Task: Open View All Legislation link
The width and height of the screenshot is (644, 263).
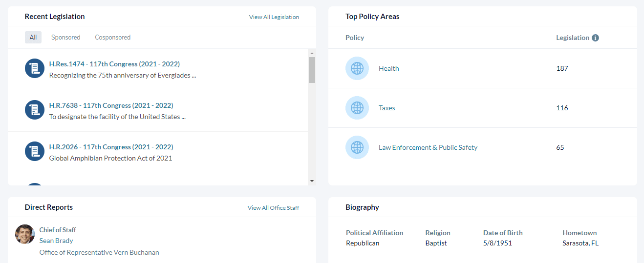Action: pos(274,17)
